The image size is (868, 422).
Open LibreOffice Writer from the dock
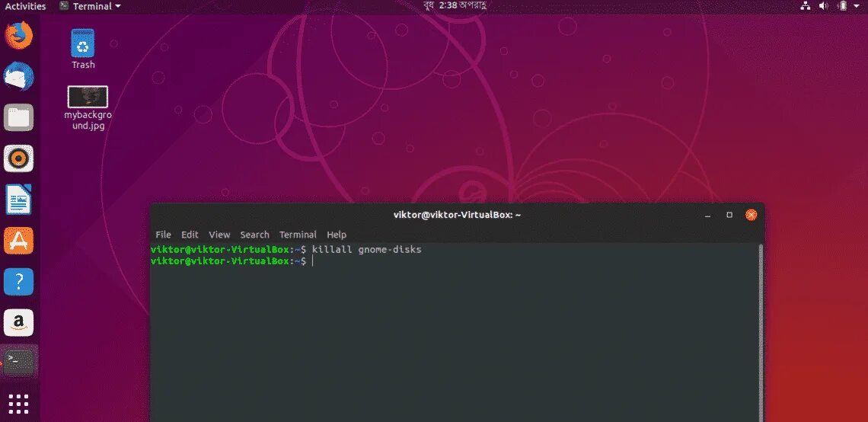19,200
